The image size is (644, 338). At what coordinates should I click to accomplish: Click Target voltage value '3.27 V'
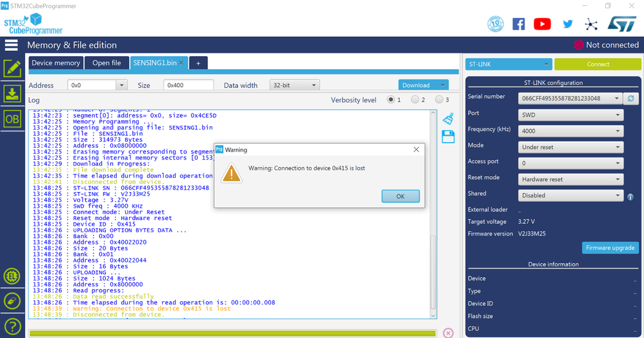click(526, 221)
